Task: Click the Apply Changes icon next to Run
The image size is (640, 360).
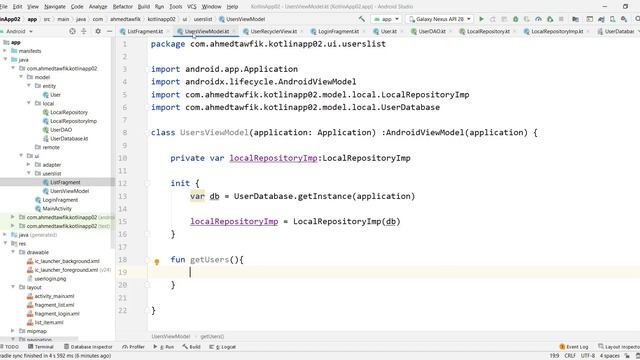Action: point(493,19)
